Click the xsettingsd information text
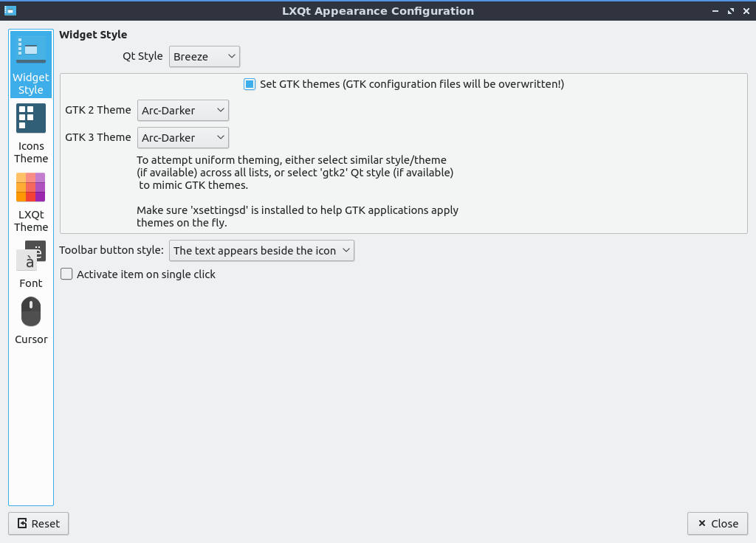Image resolution: width=756 pixels, height=543 pixels. coord(297,216)
